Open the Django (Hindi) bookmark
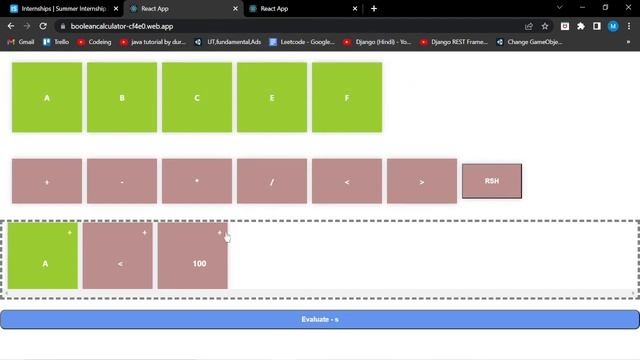The height and width of the screenshot is (360, 640). [377, 42]
